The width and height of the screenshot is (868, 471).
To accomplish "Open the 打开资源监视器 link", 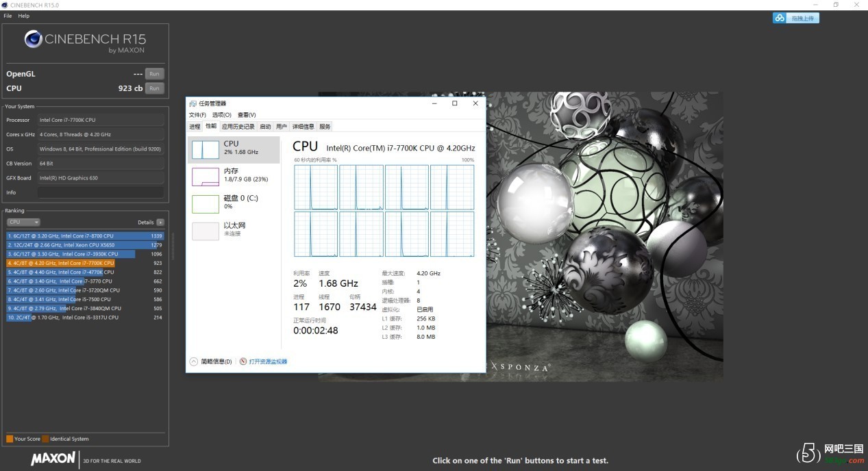I will tap(268, 361).
